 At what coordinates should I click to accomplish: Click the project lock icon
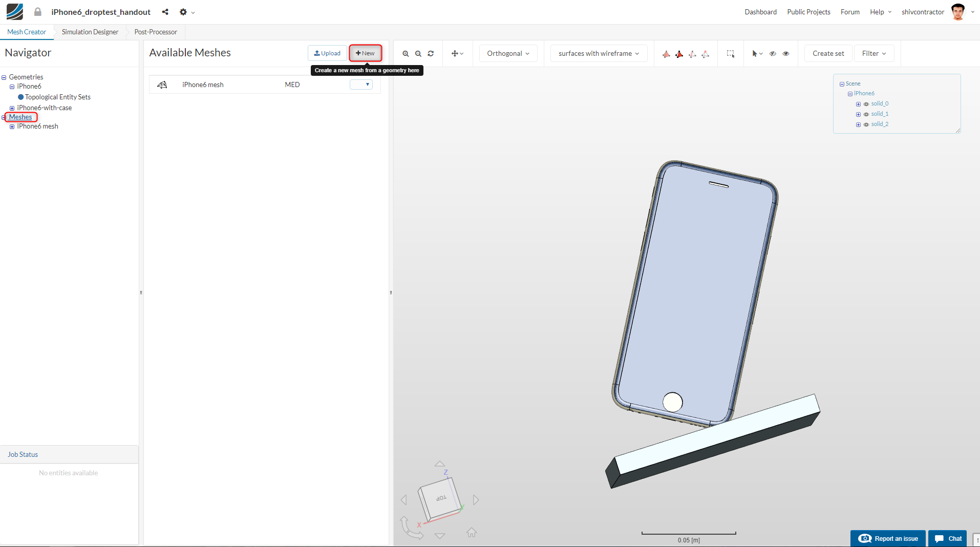click(38, 12)
